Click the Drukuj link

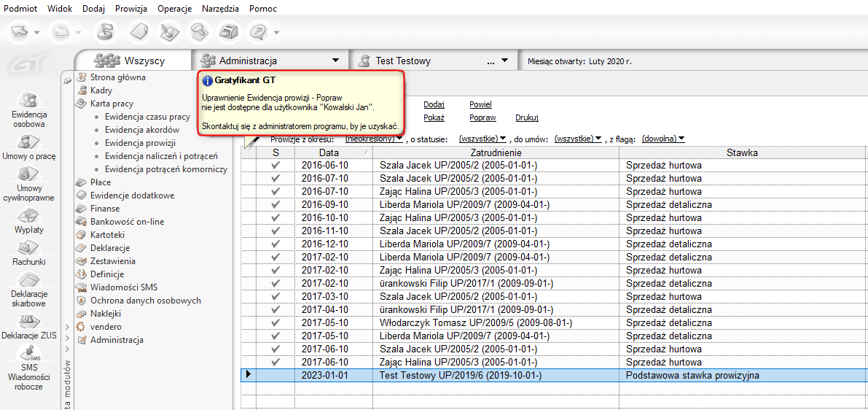[527, 117]
